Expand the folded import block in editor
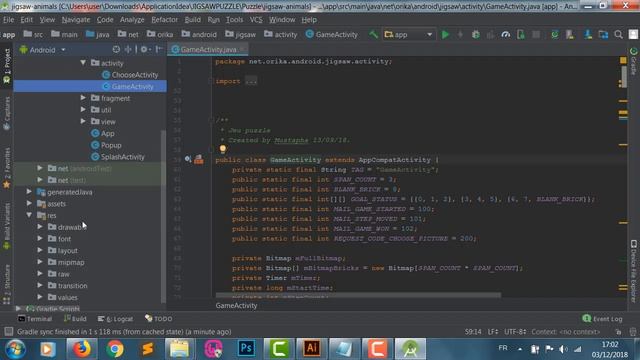Screen dimensions: 640x360 point(251,81)
